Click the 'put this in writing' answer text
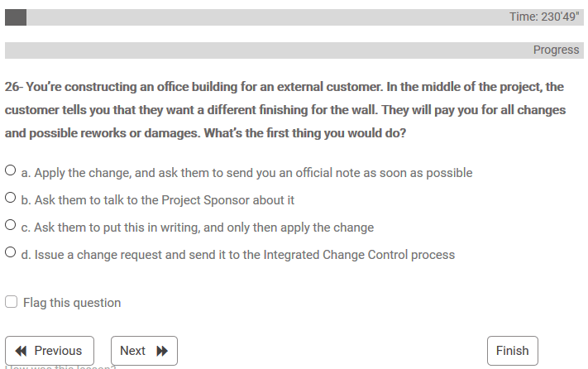This screenshot has height=369, width=588. click(197, 228)
